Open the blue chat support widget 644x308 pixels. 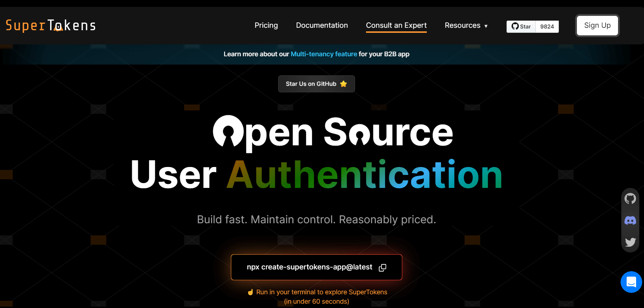[x=631, y=282]
